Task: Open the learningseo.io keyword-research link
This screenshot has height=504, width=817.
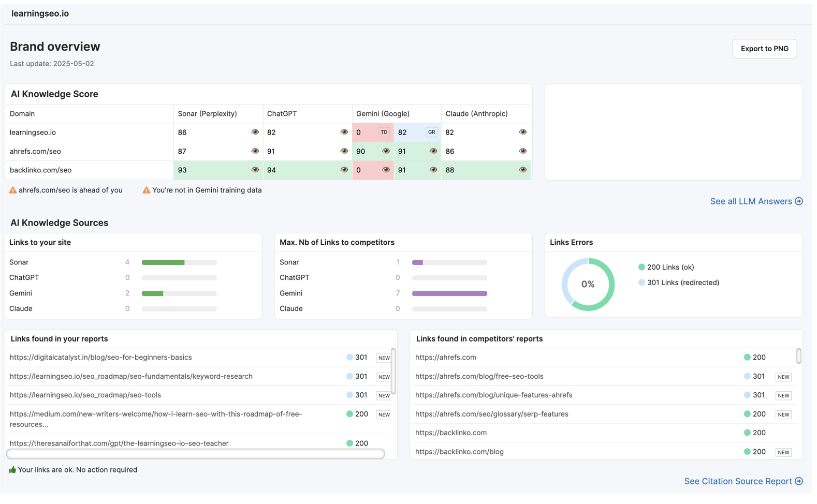Action: [x=131, y=376]
